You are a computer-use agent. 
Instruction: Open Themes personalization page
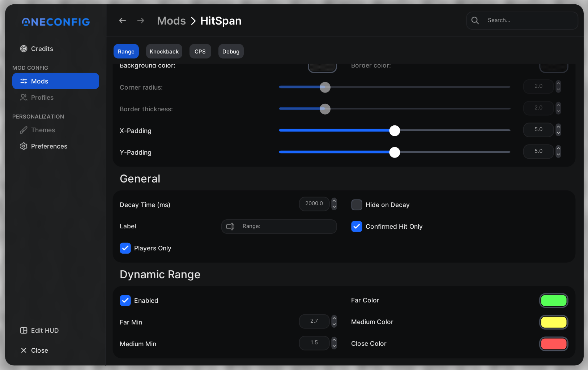56,130
